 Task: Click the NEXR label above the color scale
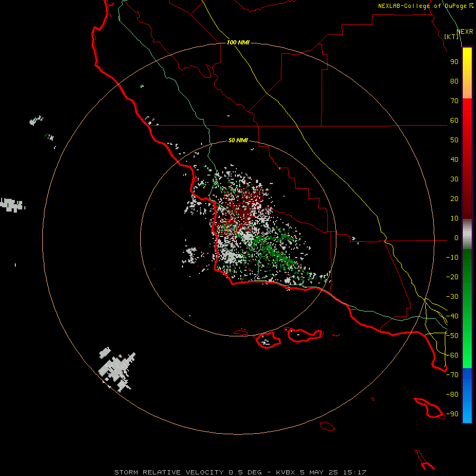tap(465, 32)
